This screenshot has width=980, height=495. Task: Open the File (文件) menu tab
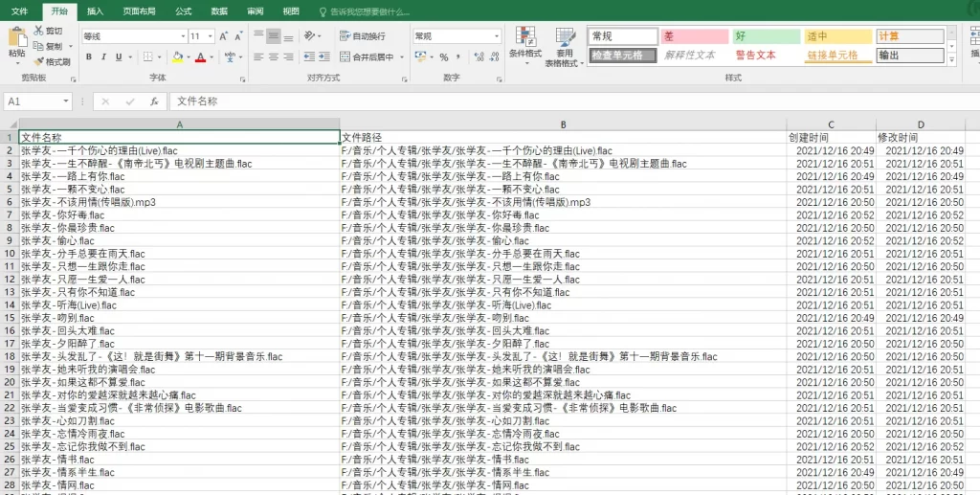tap(19, 11)
